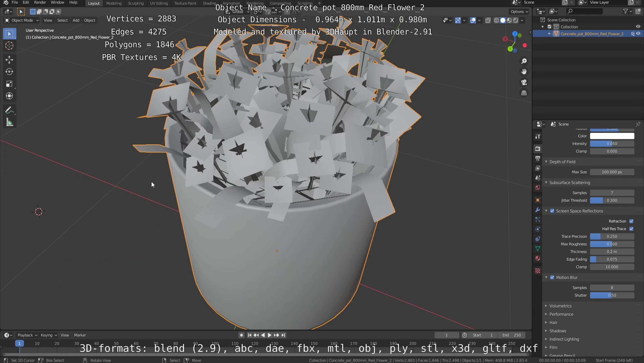Select the Rotate tool
The image size is (644, 363).
coord(9,72)
